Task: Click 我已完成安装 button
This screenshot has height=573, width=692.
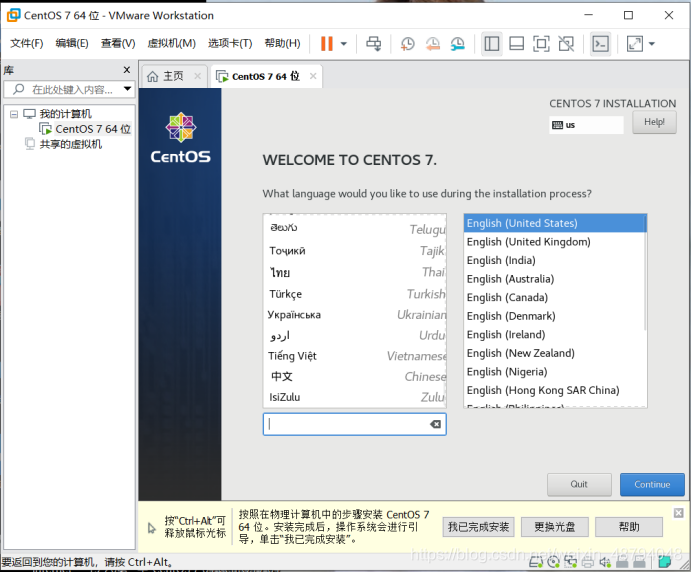Action: tap(478, 527)
